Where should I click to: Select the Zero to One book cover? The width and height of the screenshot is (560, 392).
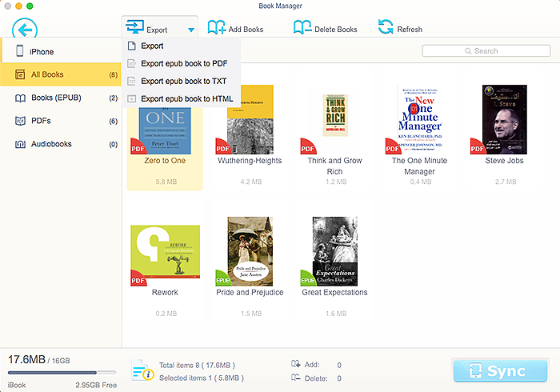[165, 130]
